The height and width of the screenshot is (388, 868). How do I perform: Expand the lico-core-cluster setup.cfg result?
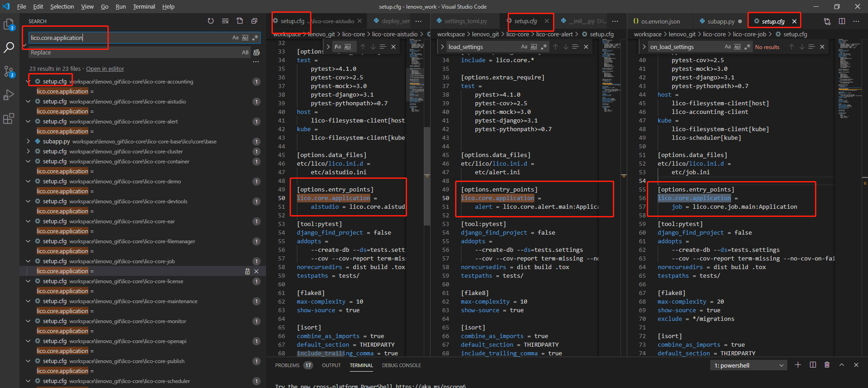(x=28, y=152)
